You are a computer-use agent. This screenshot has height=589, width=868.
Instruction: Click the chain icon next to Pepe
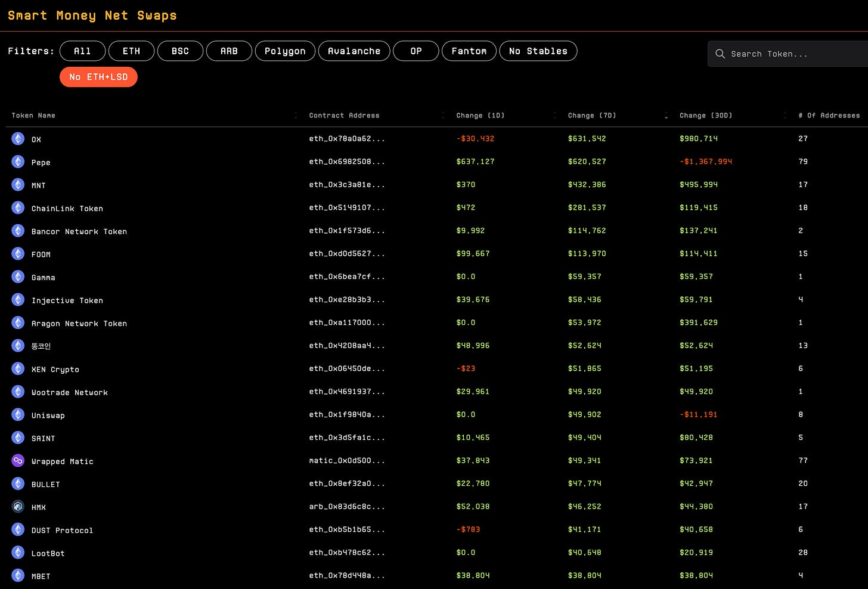tap(18, 162)
